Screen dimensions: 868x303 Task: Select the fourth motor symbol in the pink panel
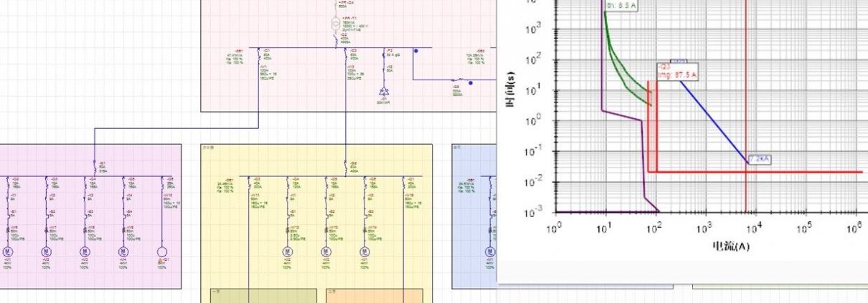tap(123, 251)
